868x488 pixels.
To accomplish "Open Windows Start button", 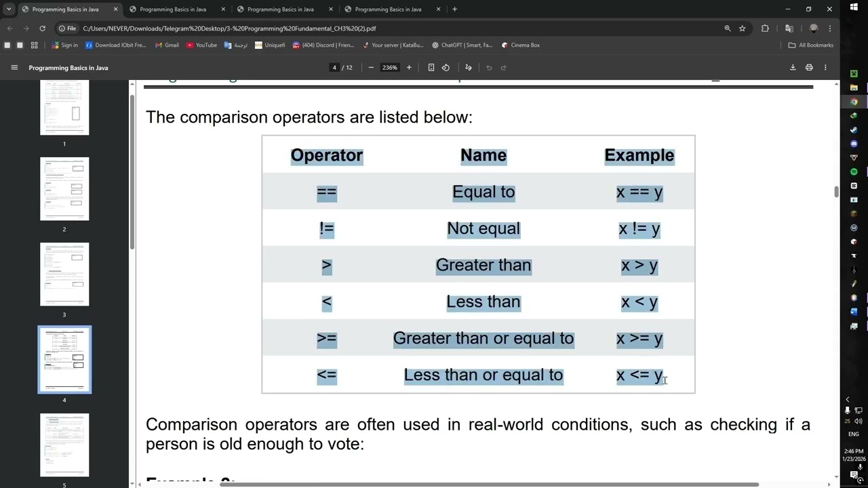I will [854, 7].
